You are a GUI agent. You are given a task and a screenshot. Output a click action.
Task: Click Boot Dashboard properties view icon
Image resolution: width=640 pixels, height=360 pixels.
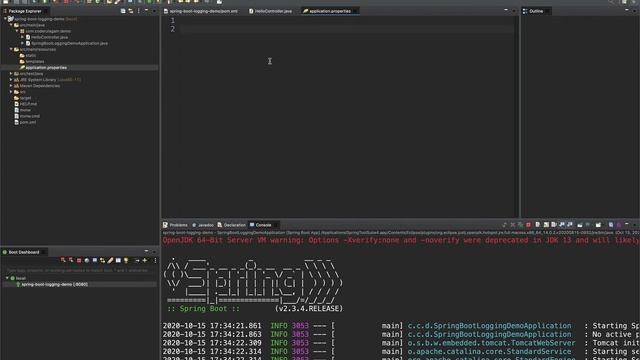pyautogui.click(x=118, y=260)
